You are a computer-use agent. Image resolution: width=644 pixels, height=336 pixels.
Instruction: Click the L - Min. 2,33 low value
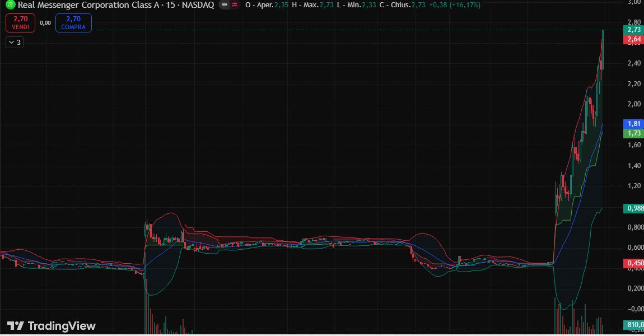pos(356,5)
